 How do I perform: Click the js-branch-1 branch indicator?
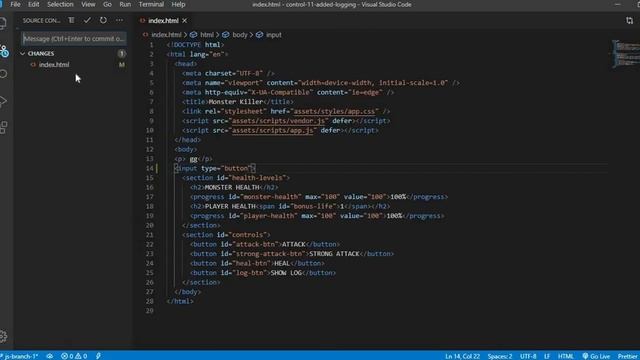20,356
